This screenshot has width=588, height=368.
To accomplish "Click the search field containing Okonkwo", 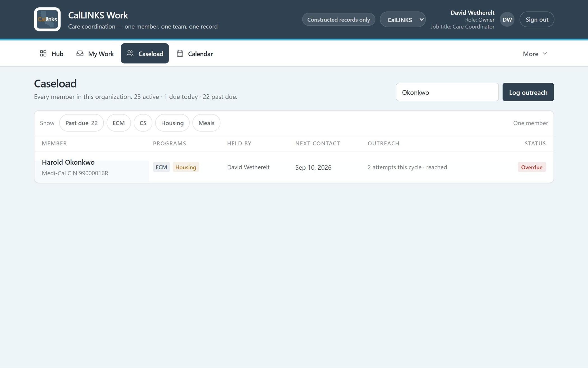I will click(x=447, y=92).
